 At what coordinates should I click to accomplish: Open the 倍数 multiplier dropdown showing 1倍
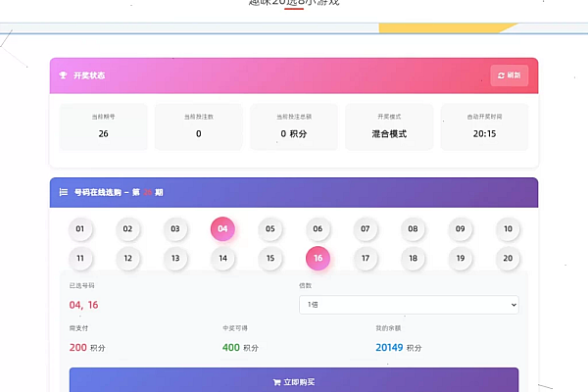[x=409, y=305]
